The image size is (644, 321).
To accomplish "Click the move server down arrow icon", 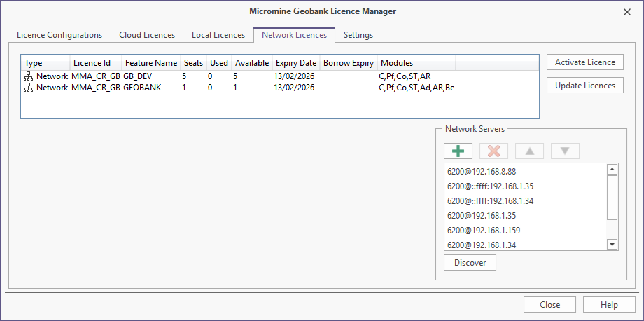I will point(565,151).
